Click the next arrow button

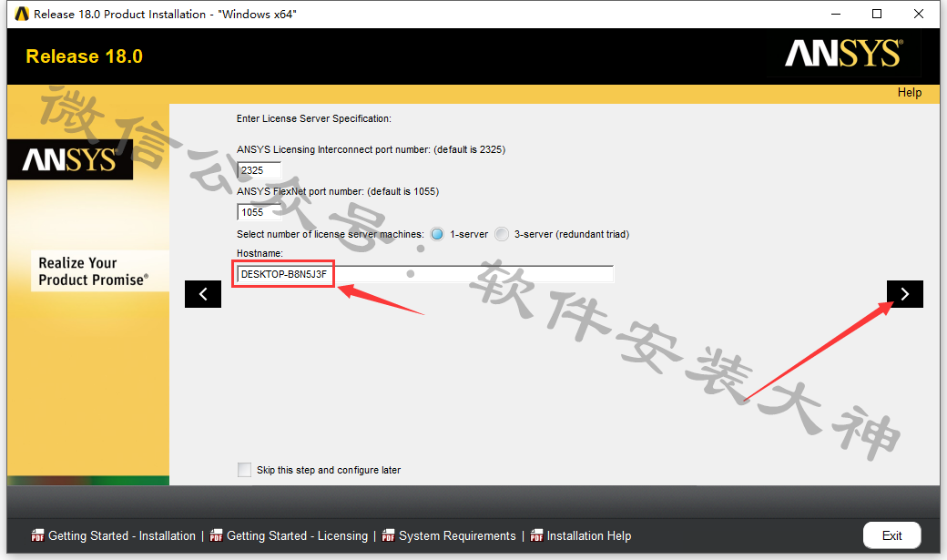(905, 294)
